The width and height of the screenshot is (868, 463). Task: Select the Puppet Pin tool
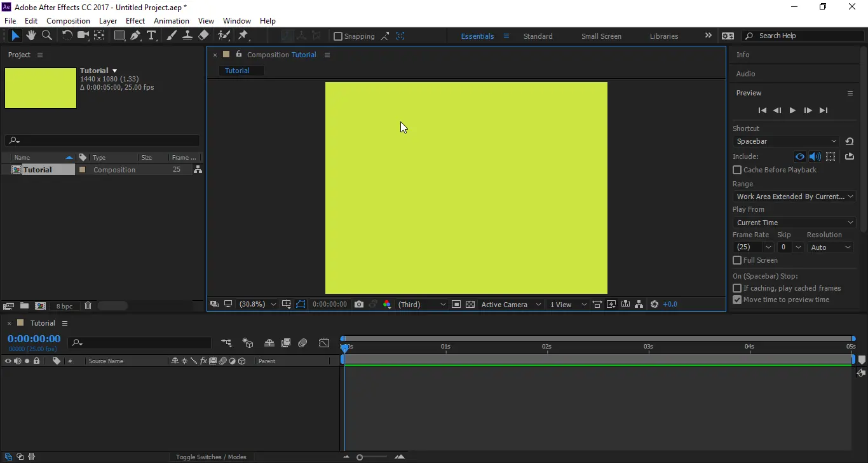pyautogui.click(x=243, y=36)
